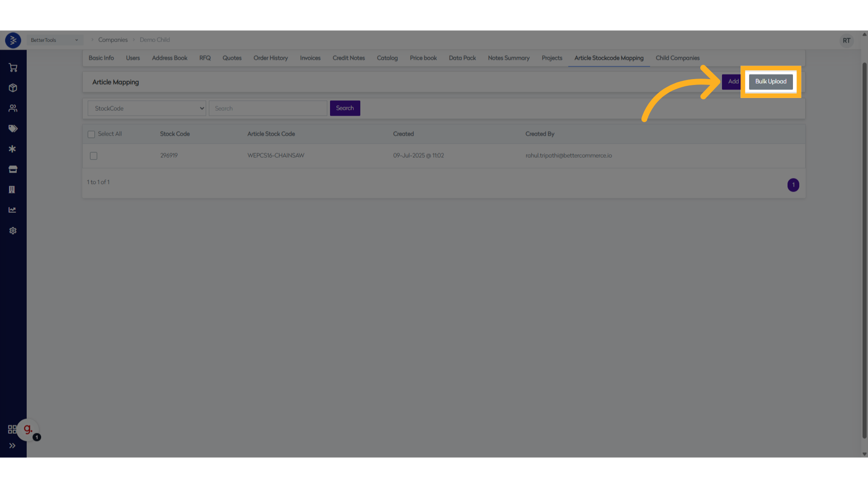Screen dimensions: 868x488
Task: Click the Companies breadcrumb link
Action: (x=113, y=40)
